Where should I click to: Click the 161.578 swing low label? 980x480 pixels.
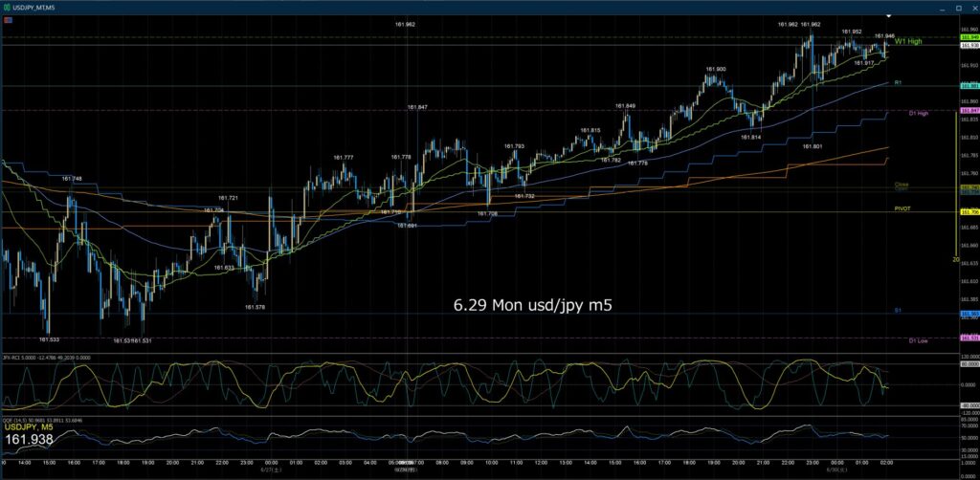(255, 307)
